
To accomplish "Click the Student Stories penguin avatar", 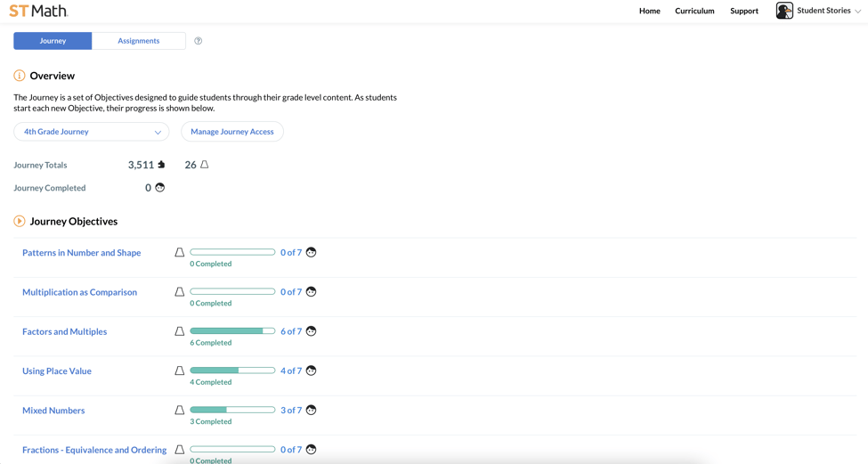I will (x=784, y=11).
